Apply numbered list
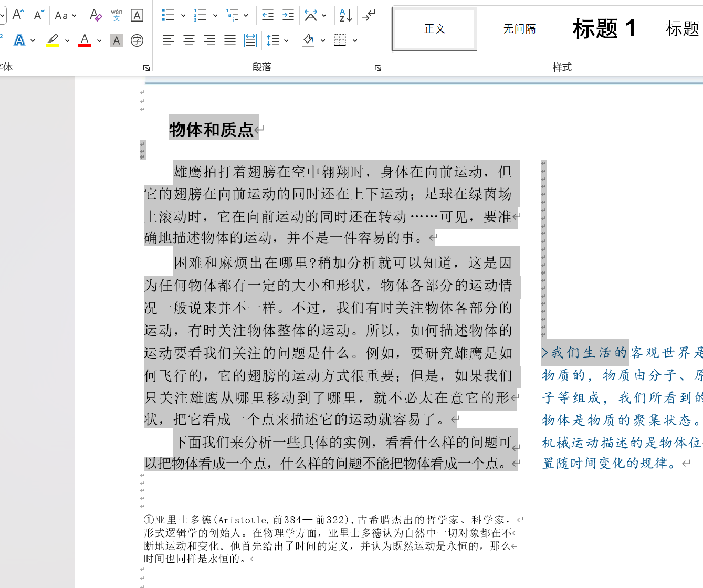 tap(200, 15)
